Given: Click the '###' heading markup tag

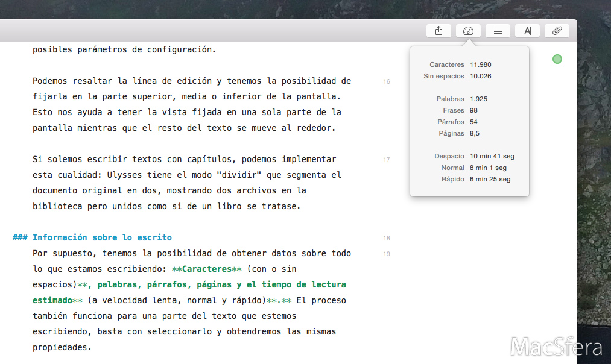Looking at the screenshot, I should tap(20, 237).
